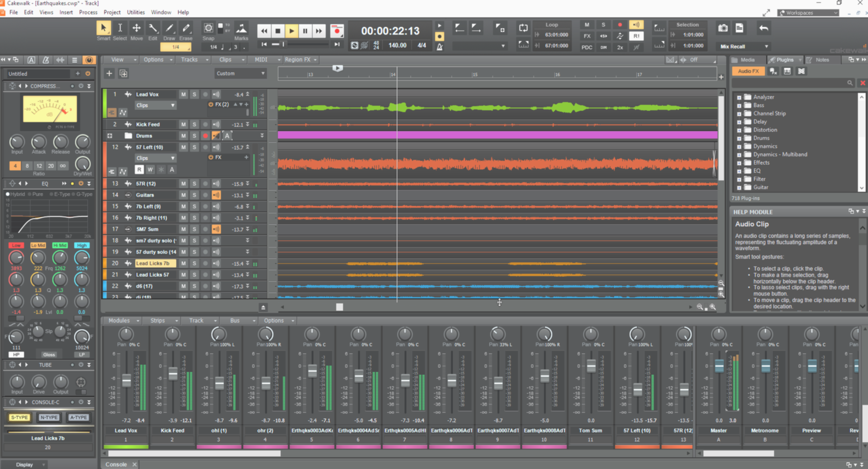Open the Workspaces dropdown
The height and width of the screenshot is (469, 868).
pyautogui.click(x=808, y=13)
